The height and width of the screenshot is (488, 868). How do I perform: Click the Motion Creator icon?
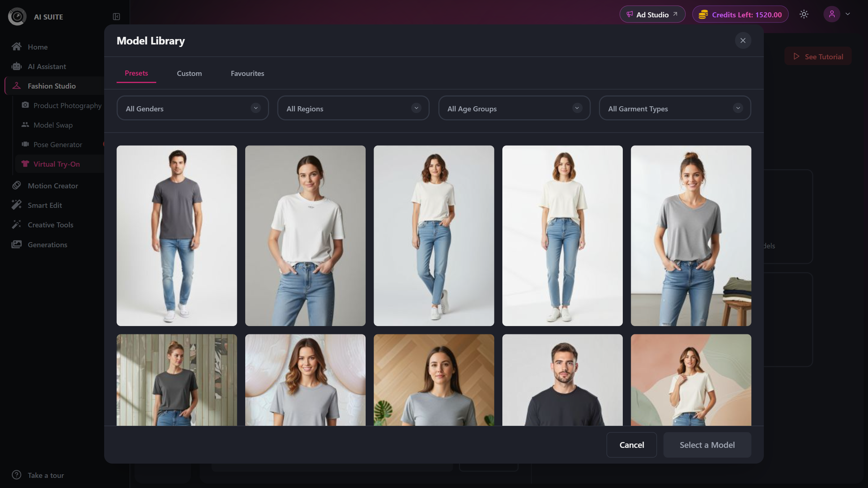(x=16, y=185)
